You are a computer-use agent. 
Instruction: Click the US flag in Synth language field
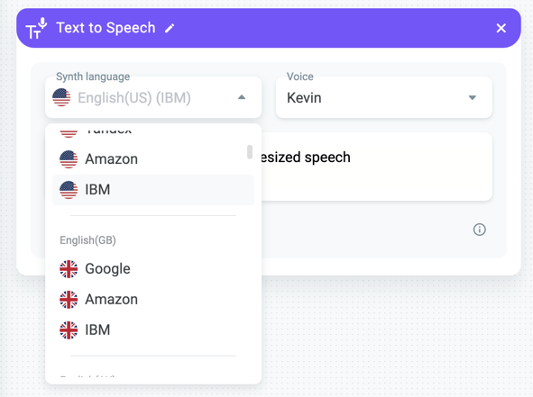(62, 98)
